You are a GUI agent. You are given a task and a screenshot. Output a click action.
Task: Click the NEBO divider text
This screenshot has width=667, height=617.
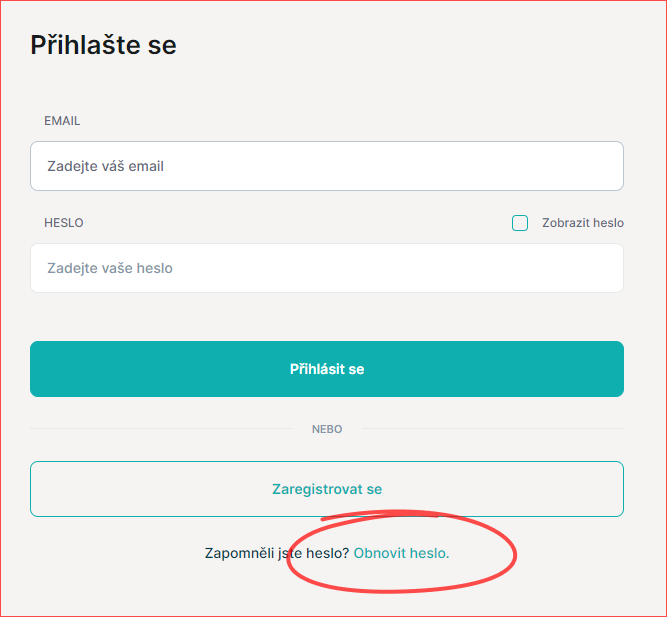[326, 429]
